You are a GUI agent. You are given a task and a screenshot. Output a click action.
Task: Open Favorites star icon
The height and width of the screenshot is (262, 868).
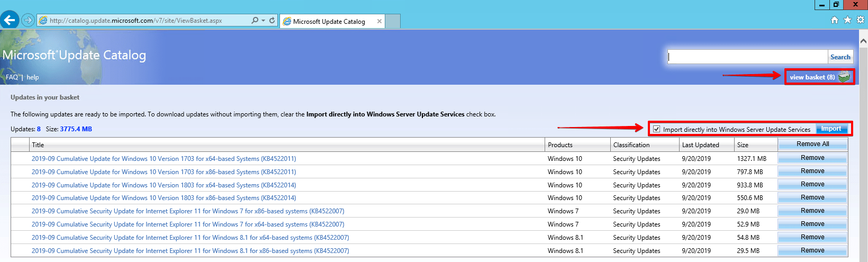pos(847,20)
